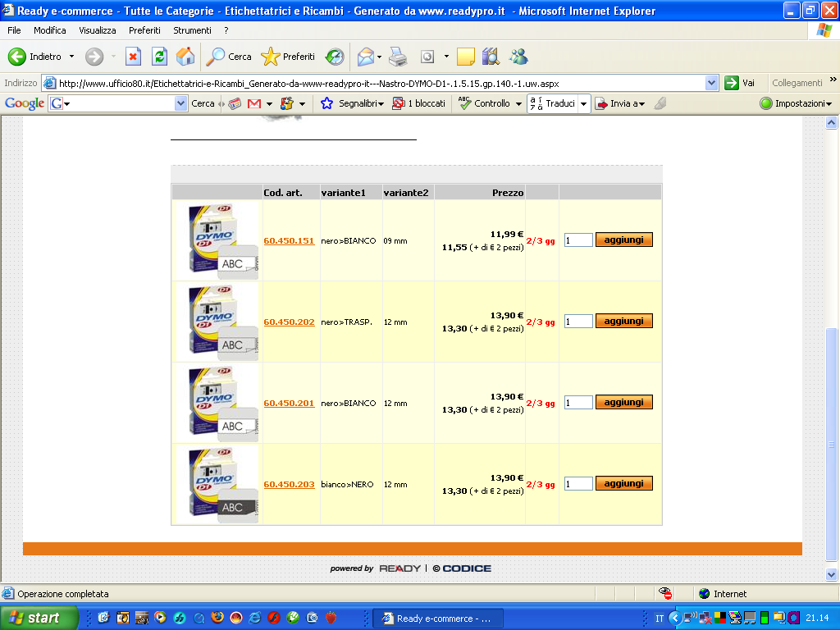Print the page with printer icon
Screen dimensions: 840x630
(x=398, y=57)
